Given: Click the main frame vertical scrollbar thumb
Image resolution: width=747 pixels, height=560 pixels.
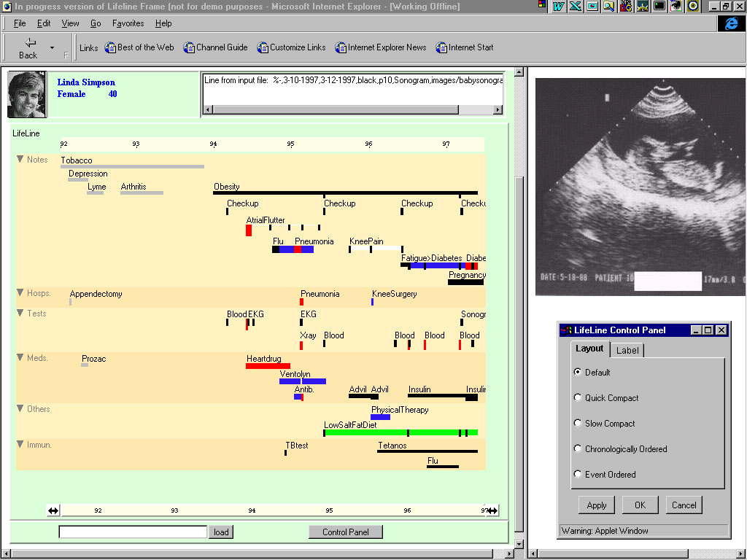Looking at the screenshot, I should [519, 355].
